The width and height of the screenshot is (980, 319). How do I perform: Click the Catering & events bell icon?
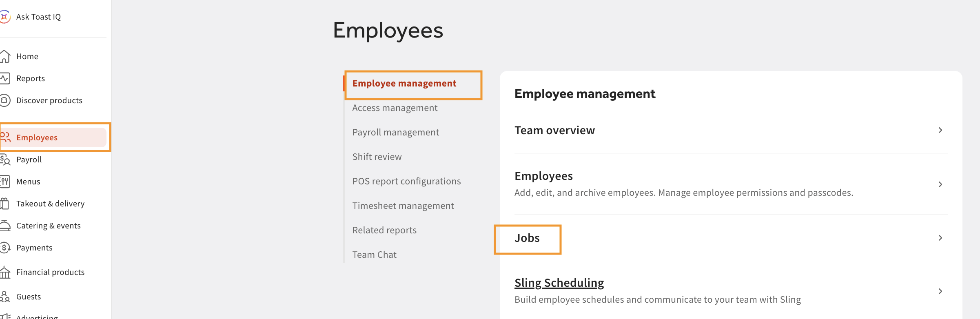tap(5, 226)
